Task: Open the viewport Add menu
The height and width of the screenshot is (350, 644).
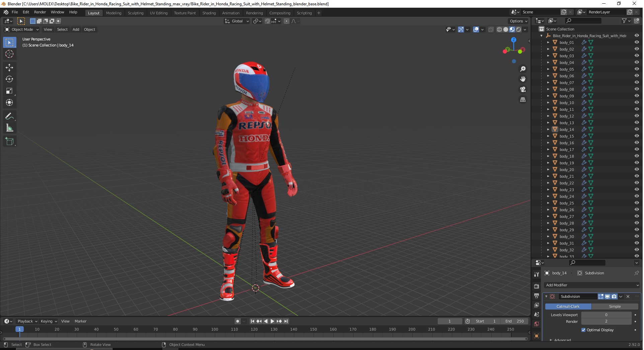Action: (x=76, y=29)
